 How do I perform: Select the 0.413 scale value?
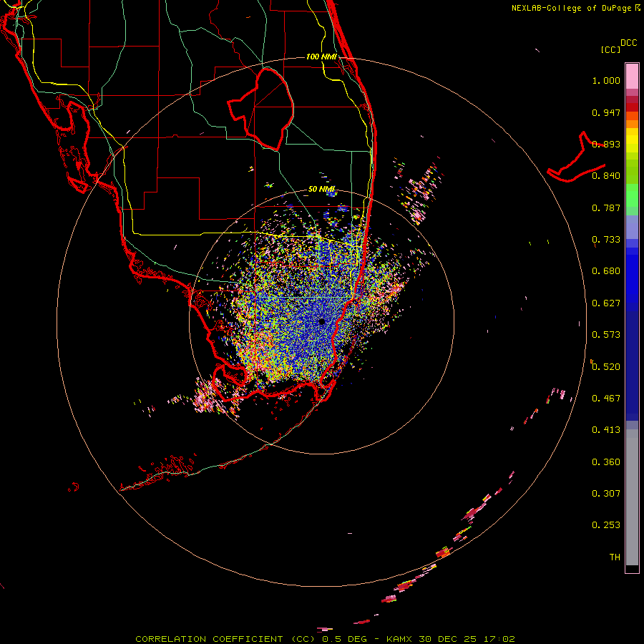click(606, 430)
